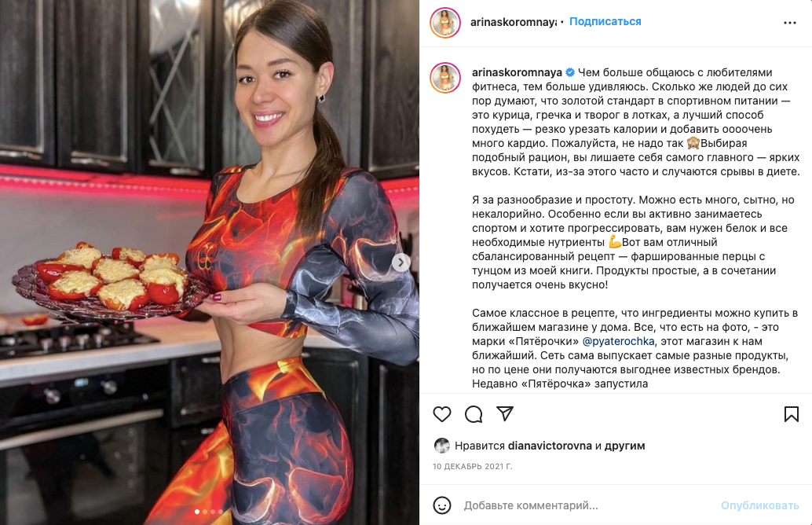Screen dimensions: 812x525
Task: Open the three-dot more options menu
Action: coord(790,23)
